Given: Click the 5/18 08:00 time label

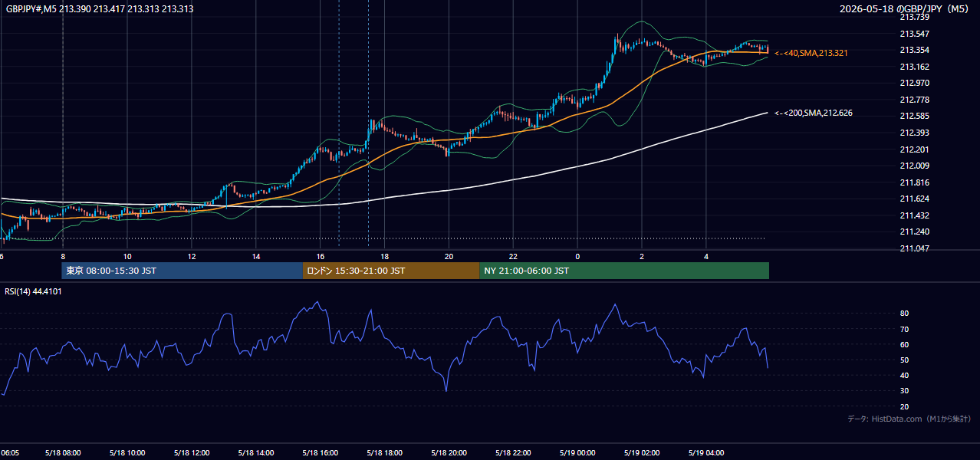Looking at the screenshot, I should pyautogui.click(x=63, y=453).
